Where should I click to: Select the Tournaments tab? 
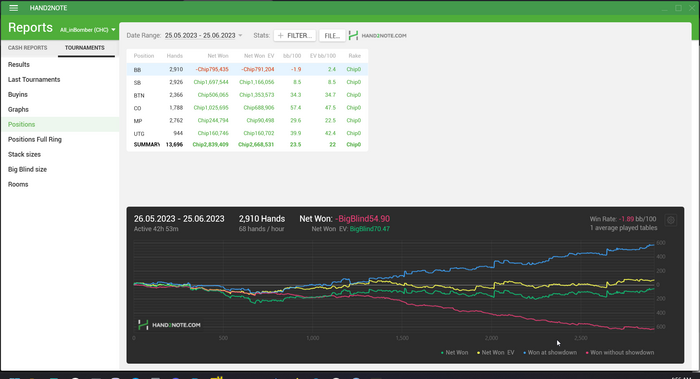pyautogui.click(x=85, y=48)
